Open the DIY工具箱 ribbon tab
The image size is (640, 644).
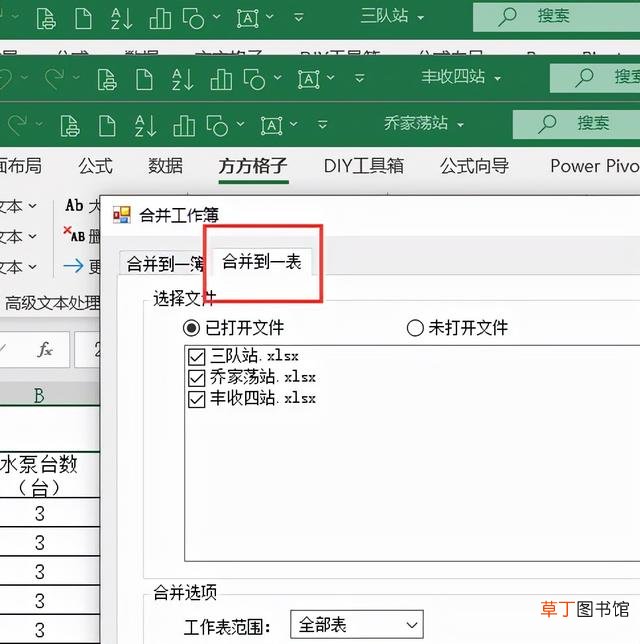click(x=364, y=166)
